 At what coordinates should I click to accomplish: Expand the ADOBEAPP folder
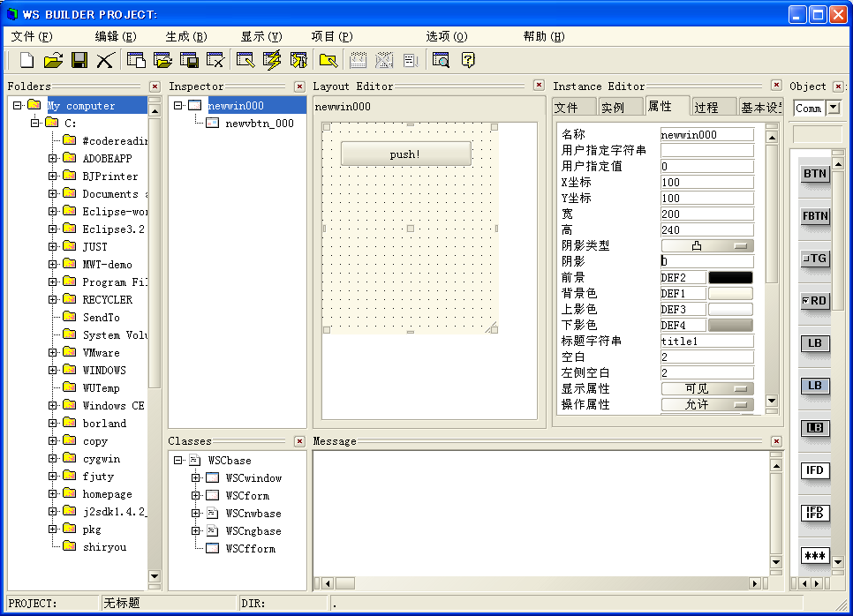(x=53, y=158)
